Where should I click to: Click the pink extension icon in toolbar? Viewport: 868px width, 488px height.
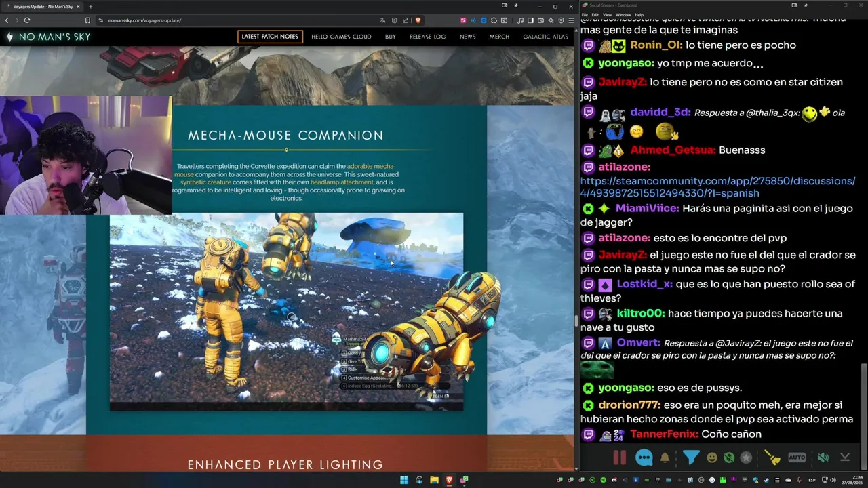[x=463, y=20]
